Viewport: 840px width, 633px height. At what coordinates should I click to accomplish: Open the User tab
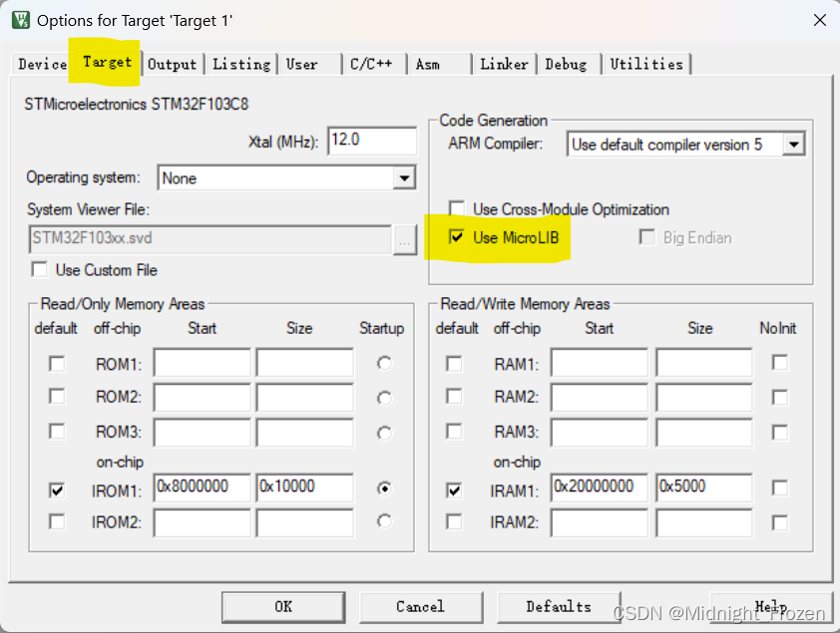click(310, 64)
